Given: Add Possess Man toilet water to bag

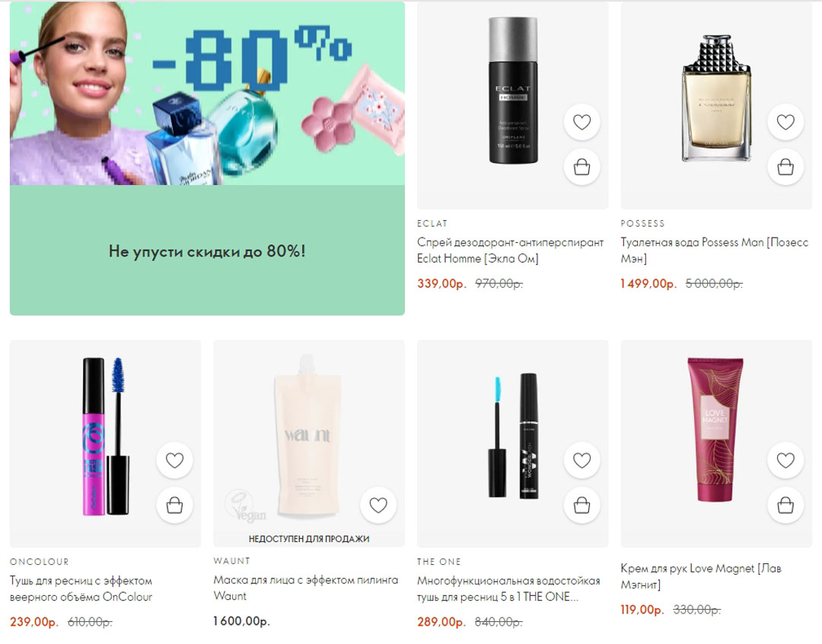Looking at the screenshot, I should [785, 167].
